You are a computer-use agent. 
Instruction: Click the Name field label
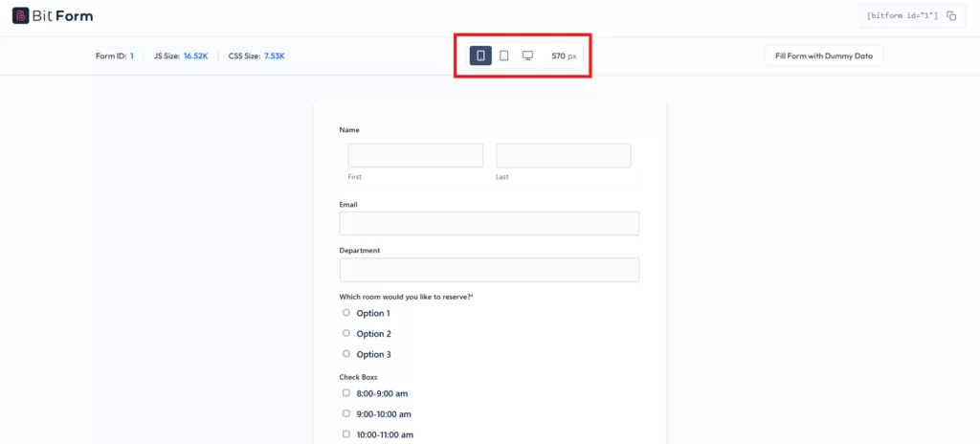pos(349,130)
